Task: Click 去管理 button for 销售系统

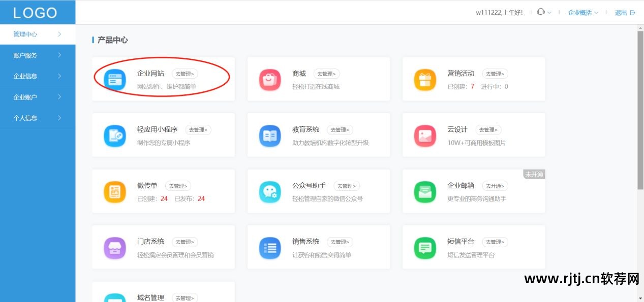Action: [340, 242]
